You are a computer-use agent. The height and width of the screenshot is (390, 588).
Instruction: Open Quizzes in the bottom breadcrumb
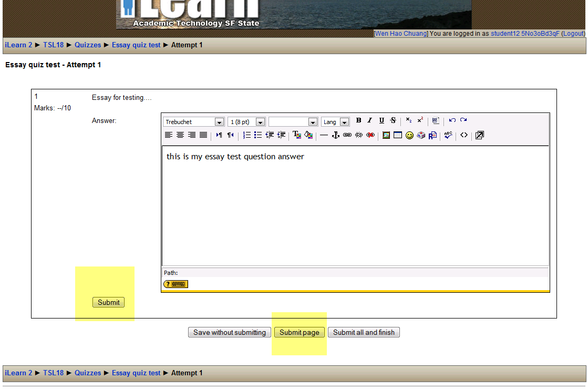point(88,373)
